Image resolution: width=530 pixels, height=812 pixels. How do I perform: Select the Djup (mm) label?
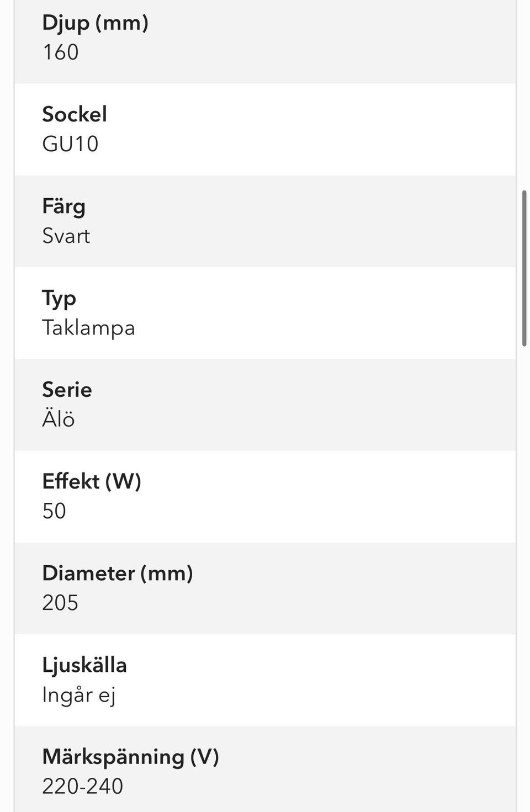click(96, 23)
